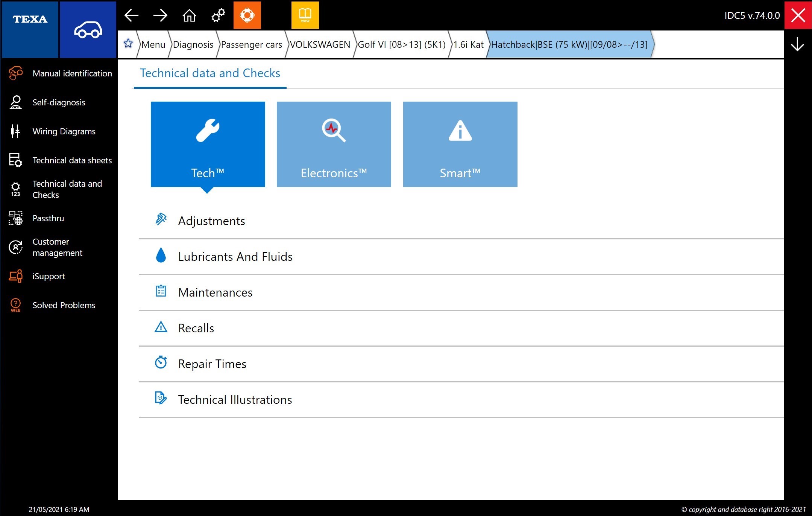Image resolution: width=812 pixels, height=516 pixels.
Task: Click the Solved Problems WEB icon
Action: coord(15,305)
